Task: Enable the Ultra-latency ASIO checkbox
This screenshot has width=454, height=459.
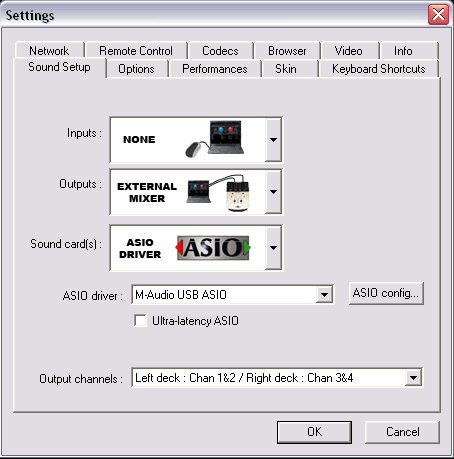Action: pos(140,321)
